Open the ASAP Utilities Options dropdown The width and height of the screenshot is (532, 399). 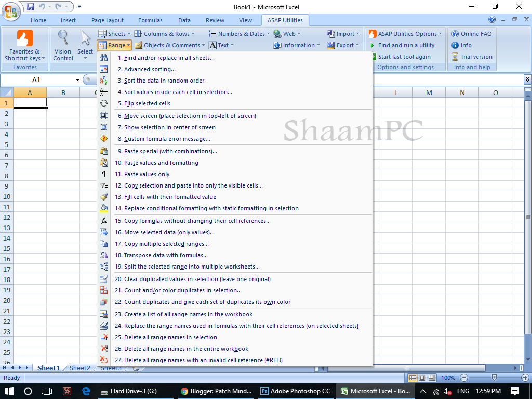point(405,34)
